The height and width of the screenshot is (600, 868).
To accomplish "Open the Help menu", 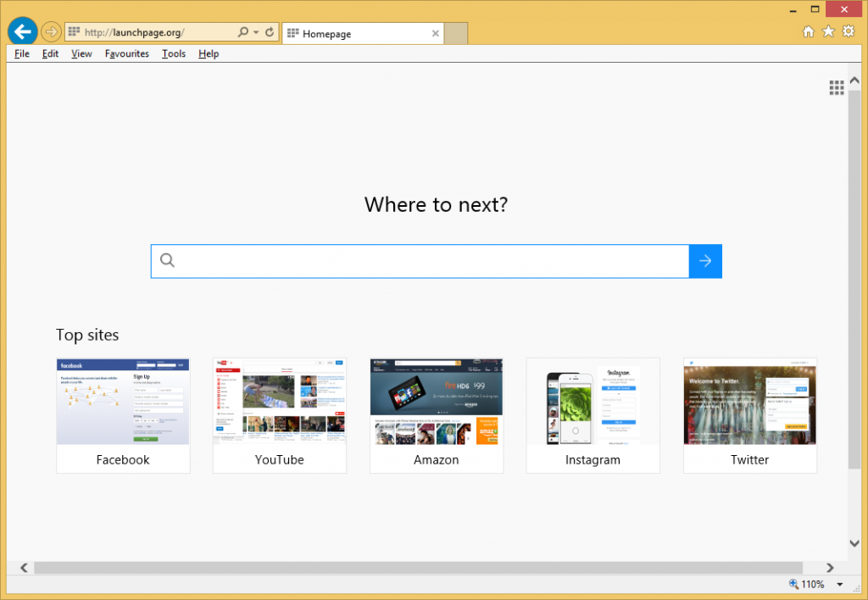I will coord(209,53).
